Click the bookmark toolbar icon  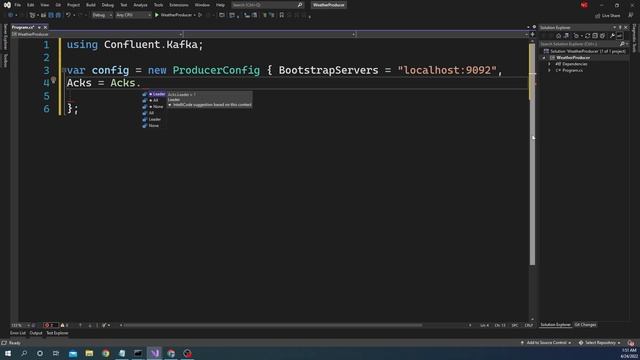coord(282,15)
